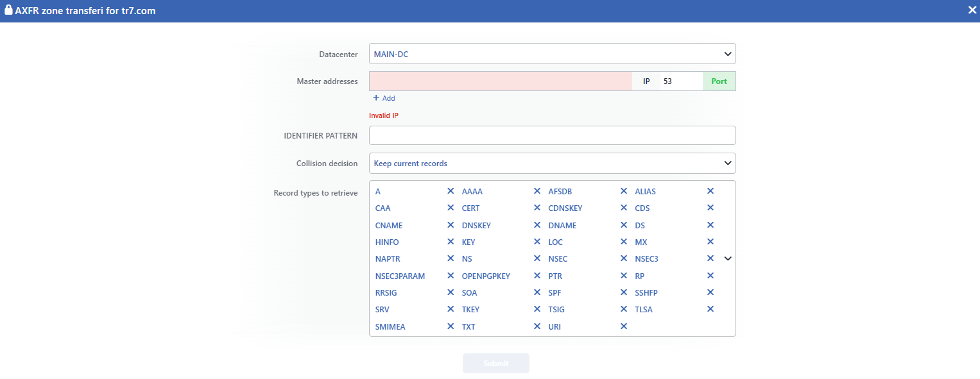Remove the PTR record type tag
Image resolution: width=980 pixels, height=379 pixels.
click(x=624, y=276)
